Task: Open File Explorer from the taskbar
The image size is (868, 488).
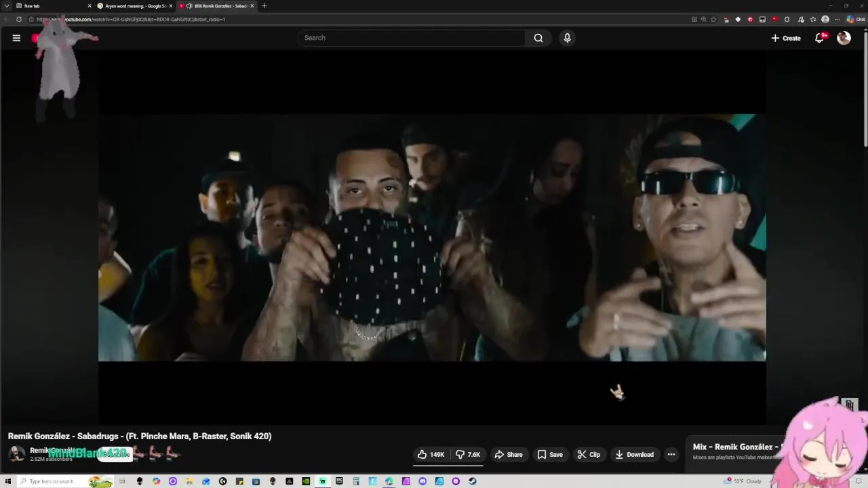Action: [188, 481]
